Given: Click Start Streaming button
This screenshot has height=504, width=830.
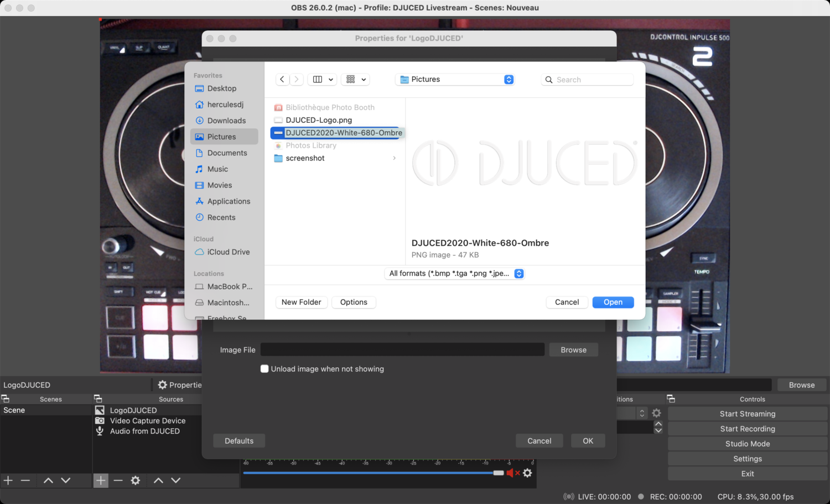Looking at the screenshot, I should [747, 414].
